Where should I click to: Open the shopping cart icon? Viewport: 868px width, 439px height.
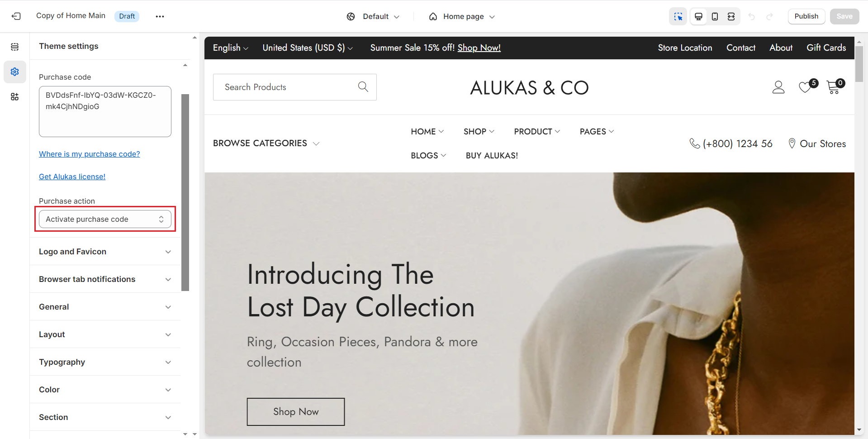pyautogui.click(x=833, y=87)
